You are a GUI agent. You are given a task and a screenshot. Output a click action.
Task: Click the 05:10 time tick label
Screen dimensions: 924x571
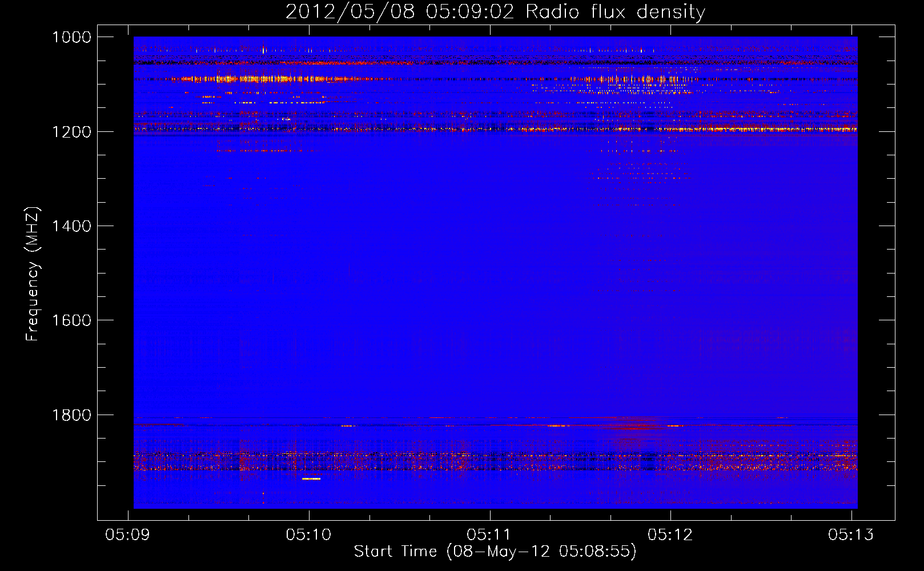click(x=309, y=534)
